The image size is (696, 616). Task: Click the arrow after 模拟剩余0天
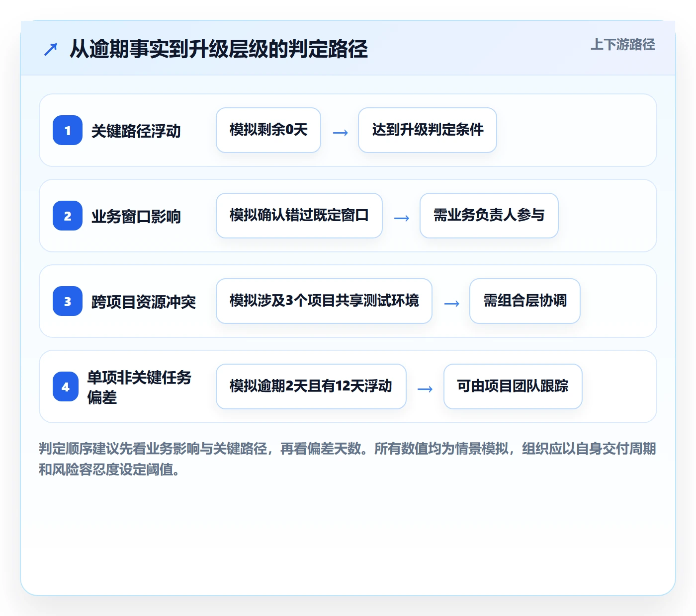click(340, 133)
